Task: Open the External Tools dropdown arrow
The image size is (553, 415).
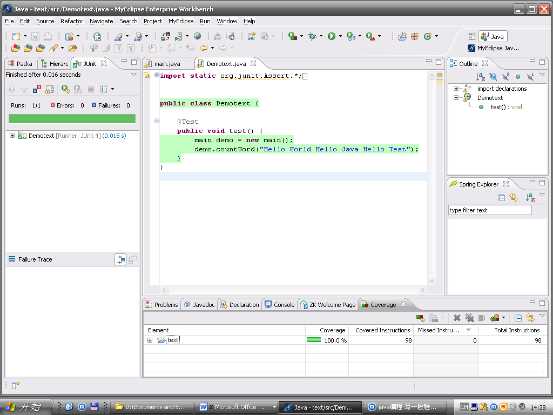Action: pyautogui.click(x=379, y=36)
